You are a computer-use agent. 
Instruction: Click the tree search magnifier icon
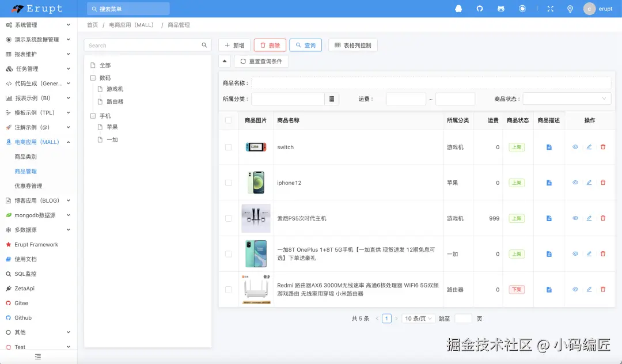(204, 45)
